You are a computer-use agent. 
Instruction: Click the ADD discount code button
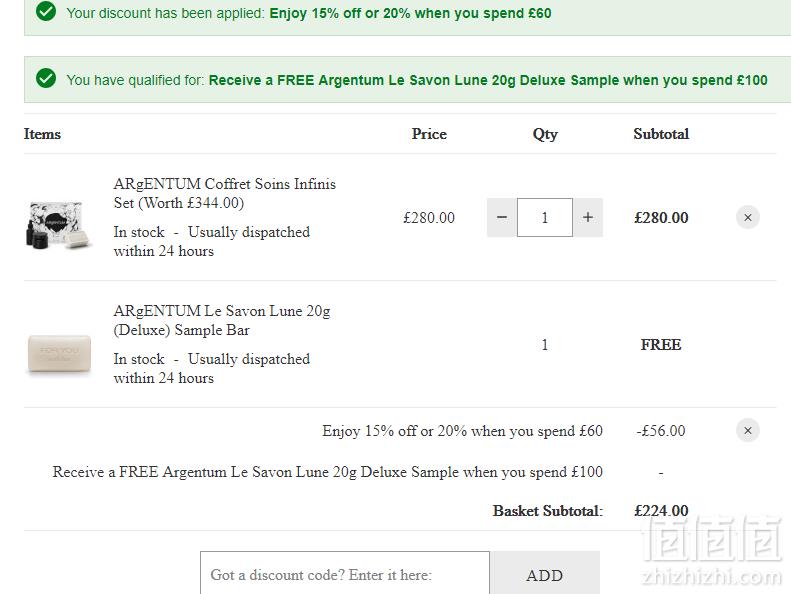(545, 574)
